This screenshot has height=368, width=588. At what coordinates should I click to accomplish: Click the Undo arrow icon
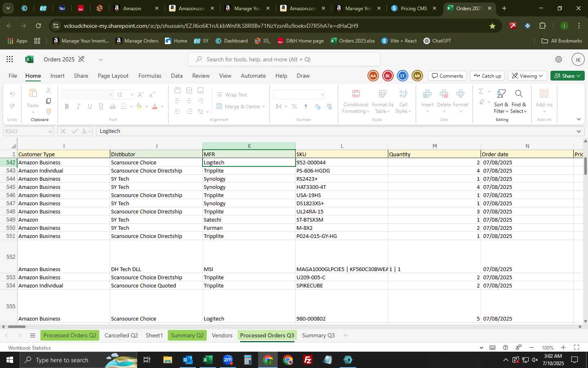[x=12, y=94]
